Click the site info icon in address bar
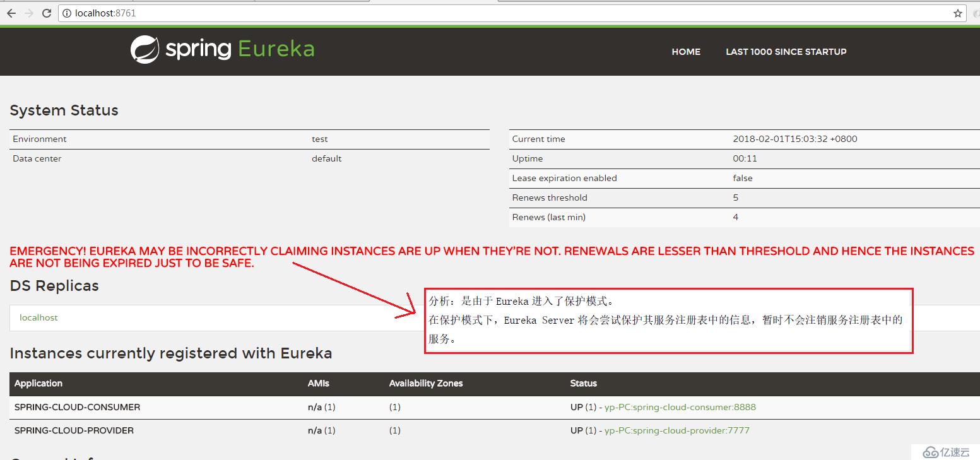 [x=67, y=13]
